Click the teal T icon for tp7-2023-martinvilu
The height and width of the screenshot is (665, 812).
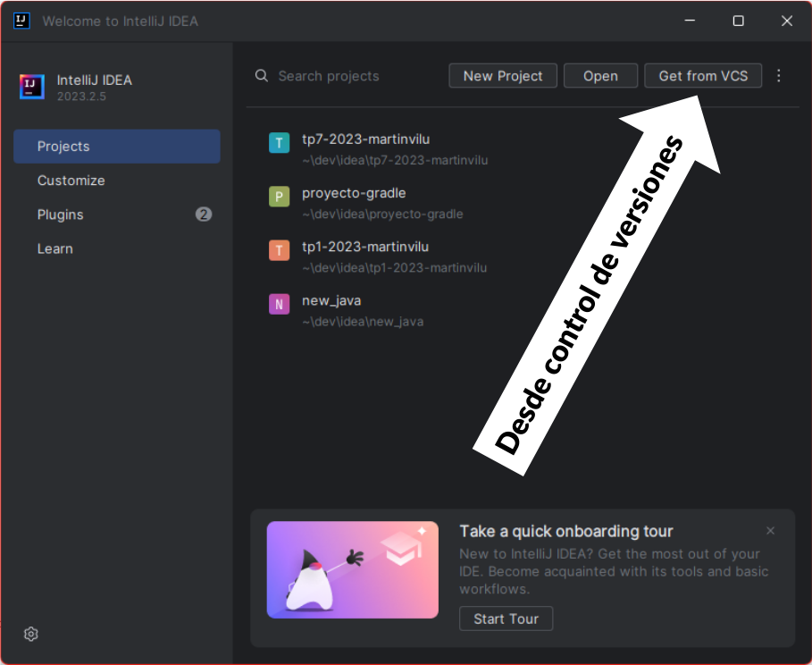pos(279,143)
